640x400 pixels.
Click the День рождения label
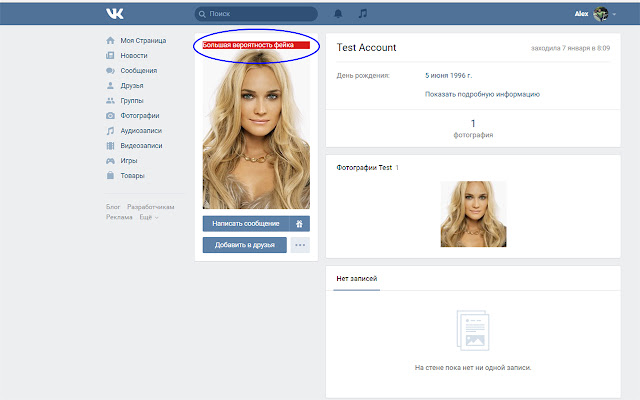click(x=363, y=76)
